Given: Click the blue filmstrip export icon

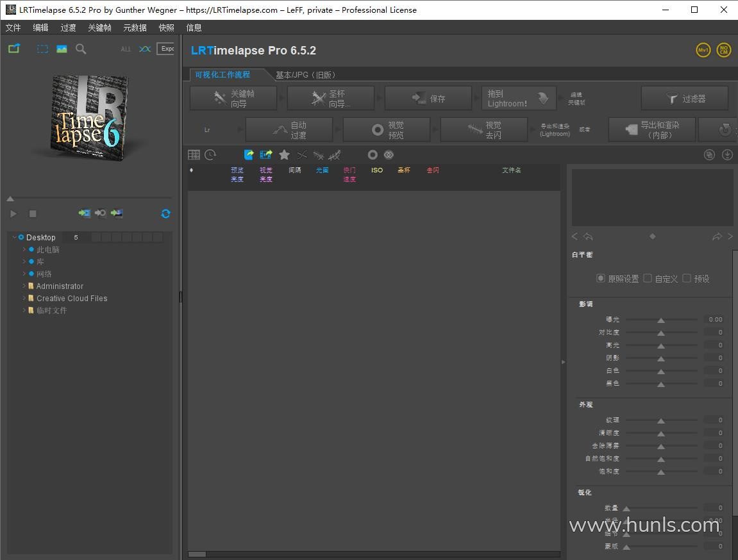Looking at the screenshot, I should click(x=266, y=154).
